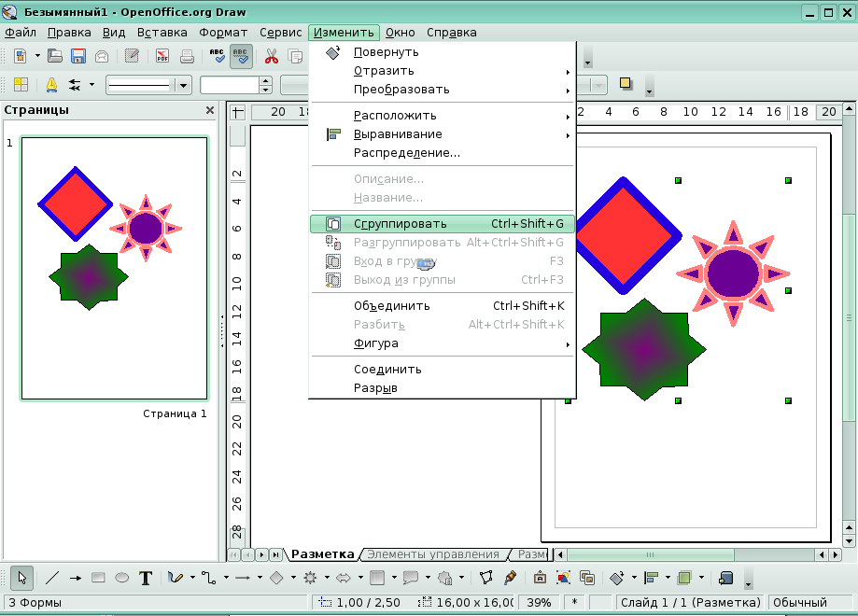Select the Text tool
Image resolution: width=858 pixels, height=616 pixels.
click(146, 578)
